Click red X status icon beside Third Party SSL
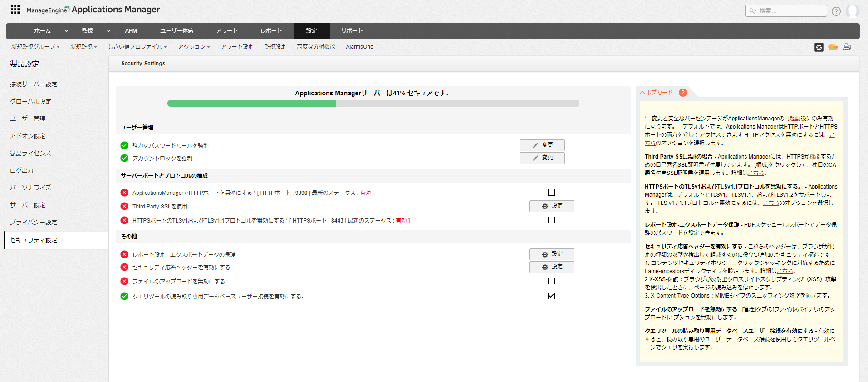 coord(124,206)
